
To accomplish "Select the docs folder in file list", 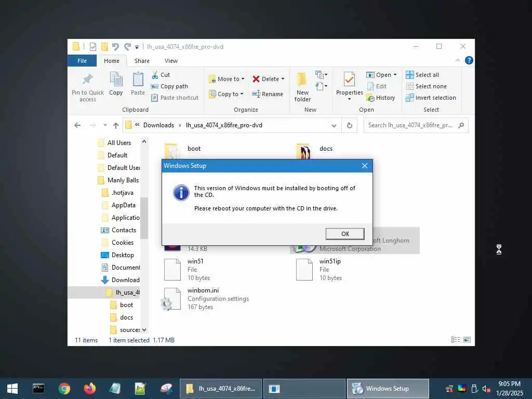I will [x=326, y=149].
